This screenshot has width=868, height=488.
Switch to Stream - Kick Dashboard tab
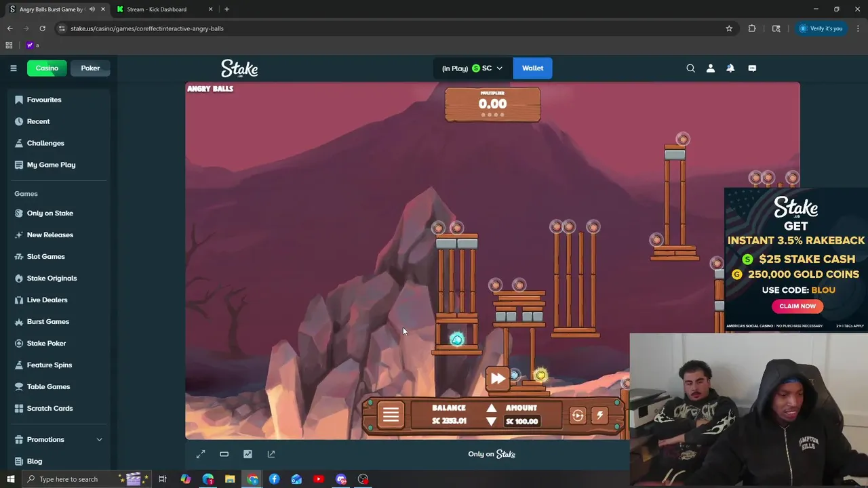click(x=163, y=9)
